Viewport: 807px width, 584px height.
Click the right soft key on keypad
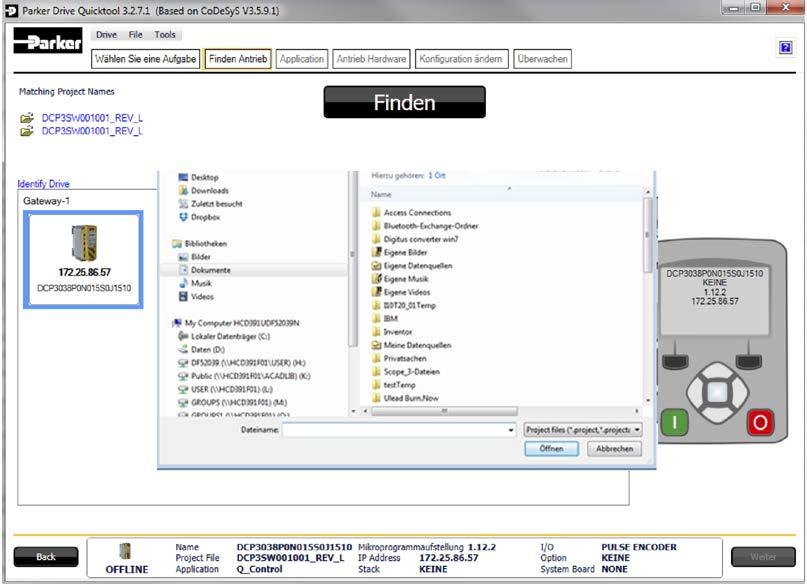pyautogui.click(x=749, y=361)
